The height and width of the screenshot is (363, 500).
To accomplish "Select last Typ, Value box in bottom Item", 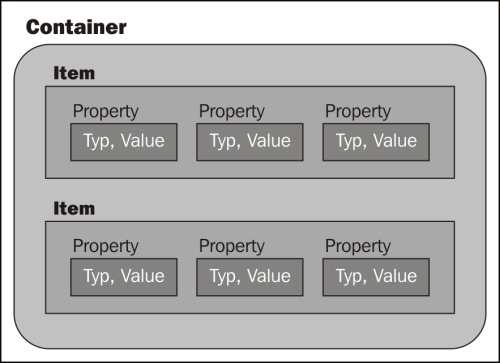I will (x=376, y=277).
